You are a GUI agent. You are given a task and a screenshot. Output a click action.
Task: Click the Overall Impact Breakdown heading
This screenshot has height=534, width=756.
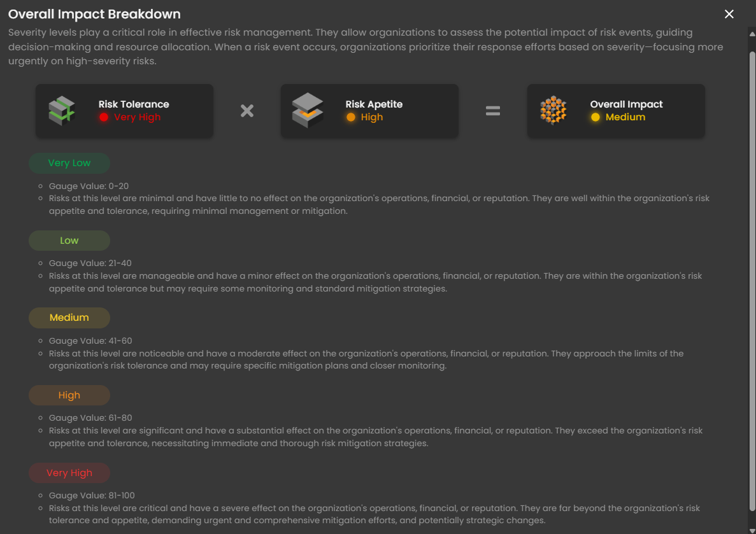click(x=94, y=14)
